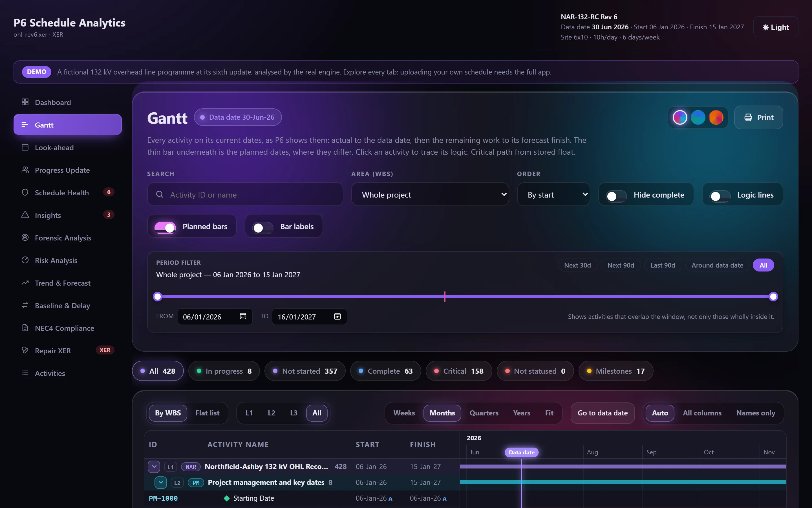Select the orange color theme swatch
Image resolution: width=812 pixels, height=508 pixels.
coord(716,117)
